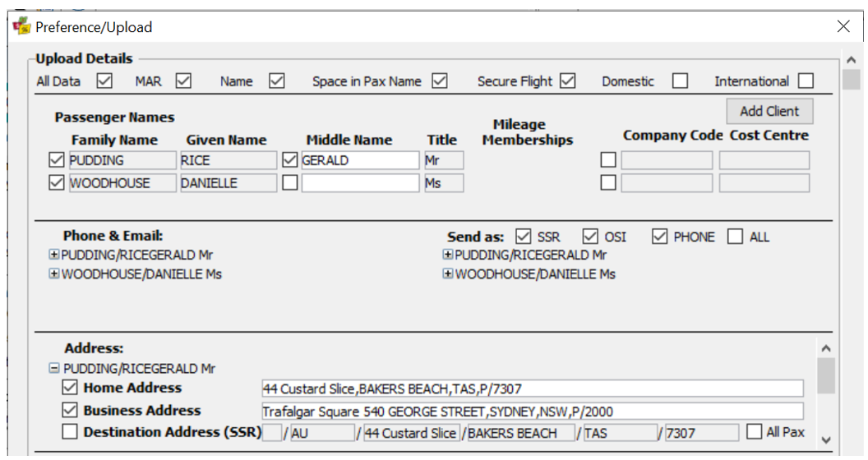Viewport: 868px width, 460px height.
Task: Click the BAKERS BEACH destination city field
Action: (x=521, y=433)
